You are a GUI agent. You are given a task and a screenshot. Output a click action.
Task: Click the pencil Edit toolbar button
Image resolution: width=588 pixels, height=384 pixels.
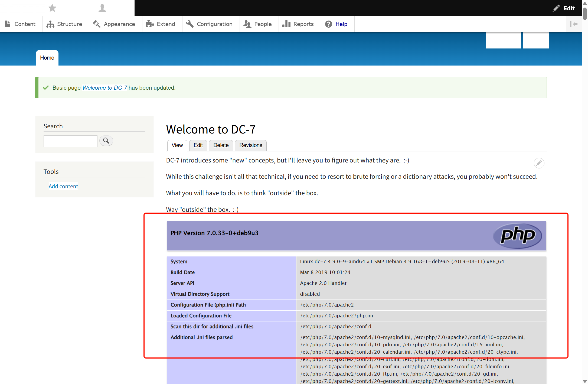point(564,8)
